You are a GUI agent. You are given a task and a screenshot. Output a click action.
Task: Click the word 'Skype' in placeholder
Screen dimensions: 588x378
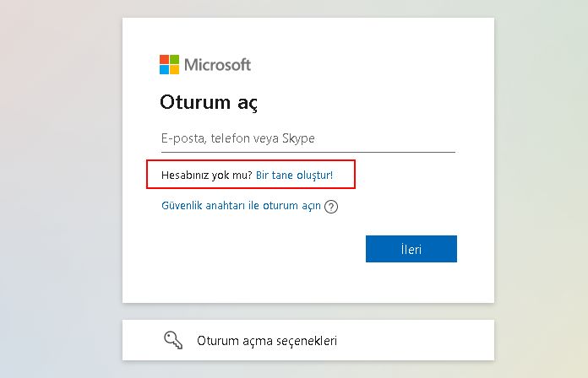(x=298, y=138)
